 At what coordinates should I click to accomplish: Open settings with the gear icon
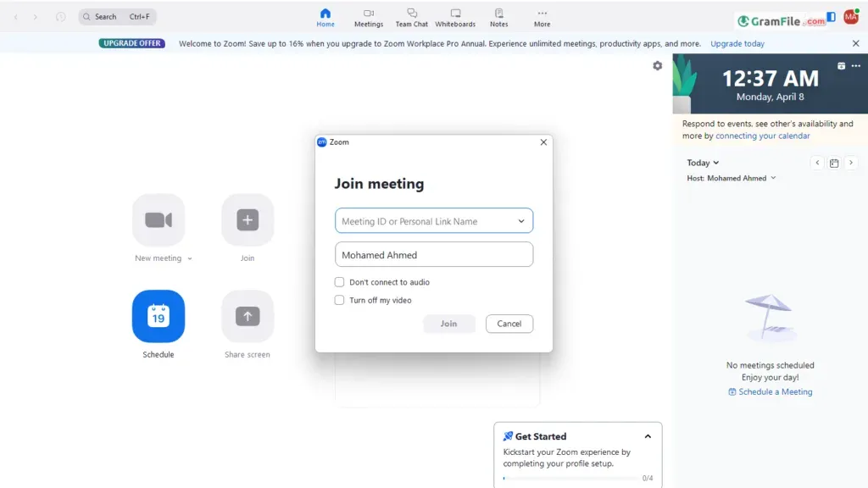657,66
